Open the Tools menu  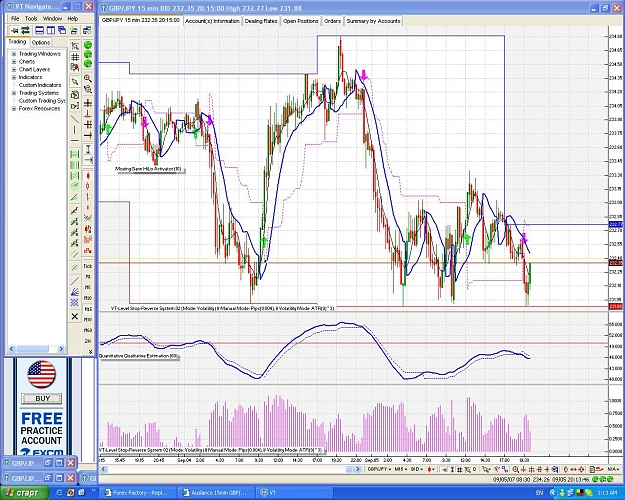coord(31,19)
